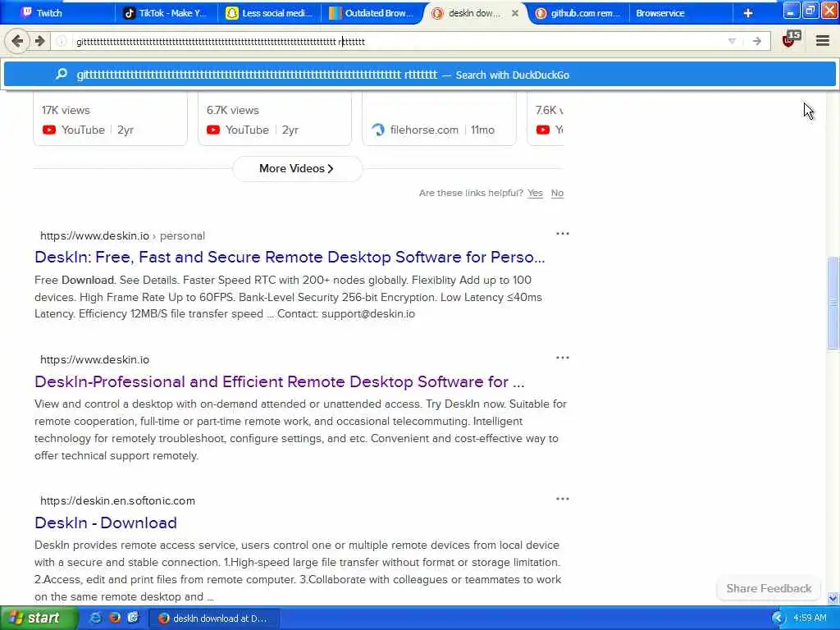Image resolution: width=840 pixels, height=630 pixels.
Task: Open the address bar history dropdown arrow
Action: (732, 41)
